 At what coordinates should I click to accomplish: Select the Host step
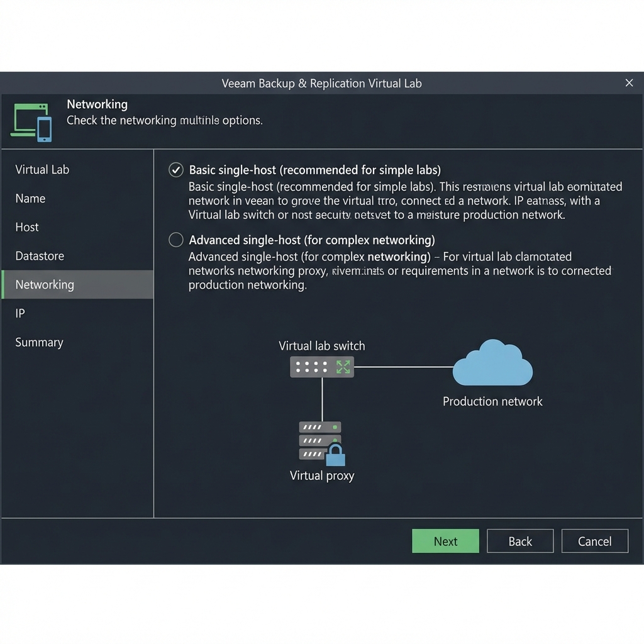(x=27, y=227)
